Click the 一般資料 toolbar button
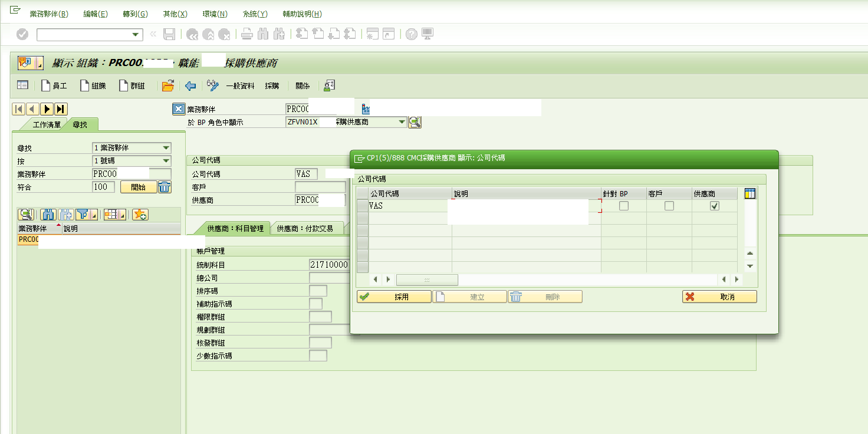The height and width of the screenshot is (434, 868). point(240,86)
